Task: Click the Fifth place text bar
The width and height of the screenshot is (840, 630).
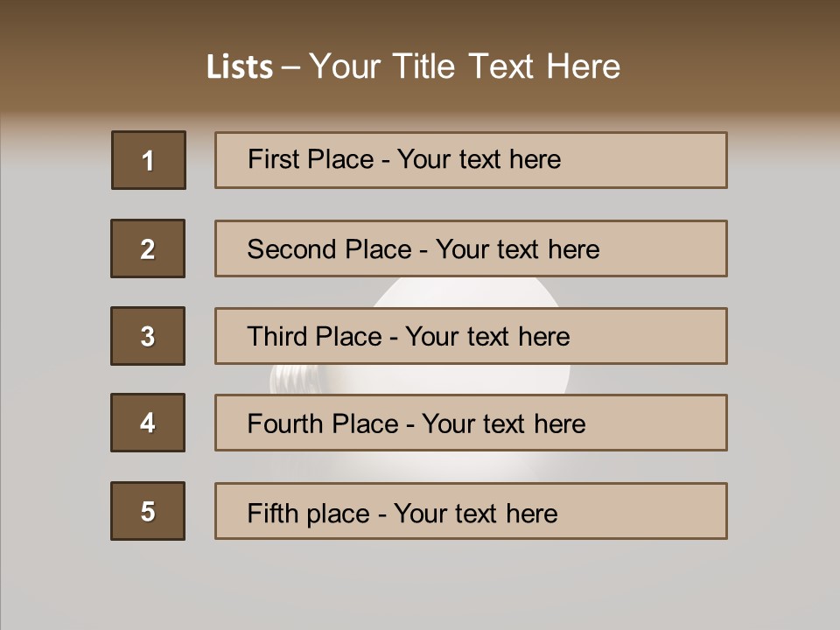Action: [471, 511]
